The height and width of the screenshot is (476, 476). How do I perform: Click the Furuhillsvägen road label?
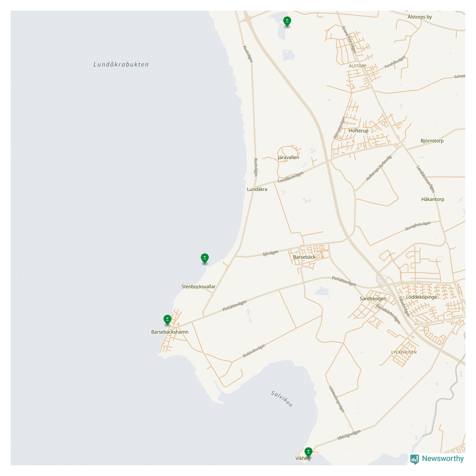[x=395, y=62]
